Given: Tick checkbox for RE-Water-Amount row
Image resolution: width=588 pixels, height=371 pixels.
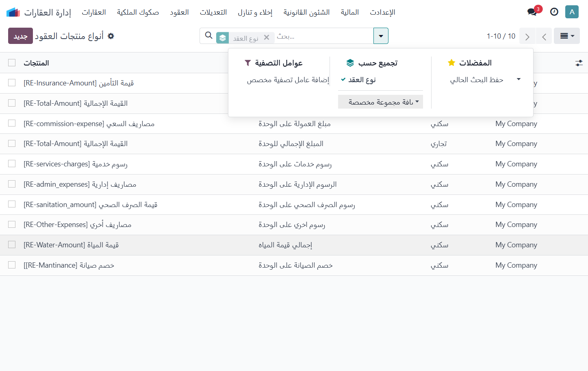Looking at the screenshot, I should click(12, 245).
